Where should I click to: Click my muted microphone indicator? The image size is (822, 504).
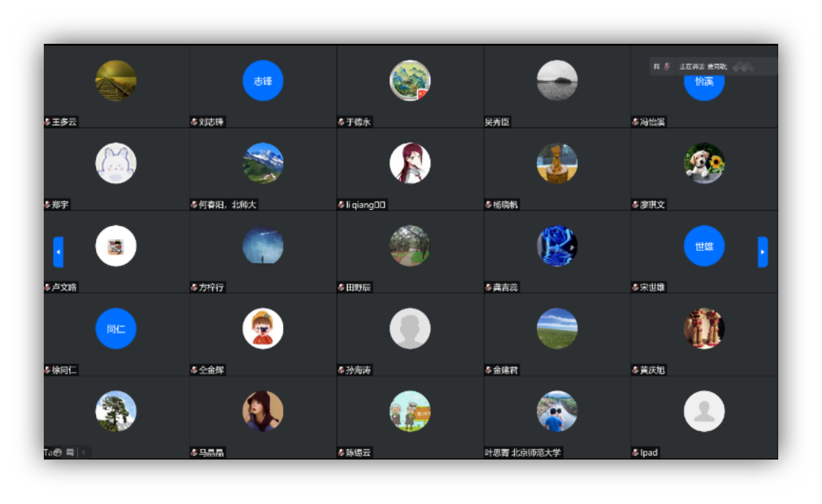point(666,67)
